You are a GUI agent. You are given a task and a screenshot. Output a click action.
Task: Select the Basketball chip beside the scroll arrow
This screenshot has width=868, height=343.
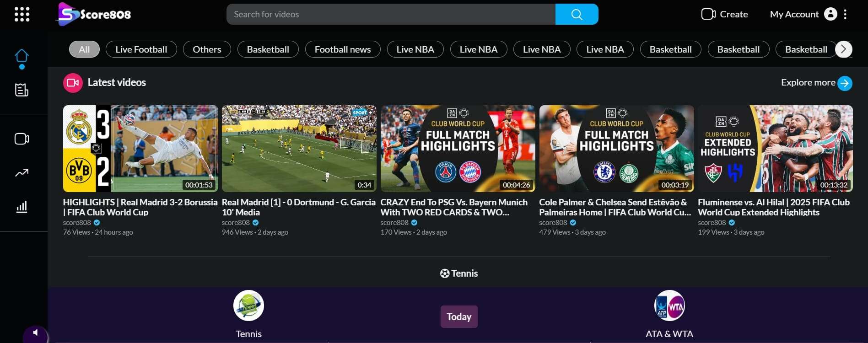click(806, 49)
